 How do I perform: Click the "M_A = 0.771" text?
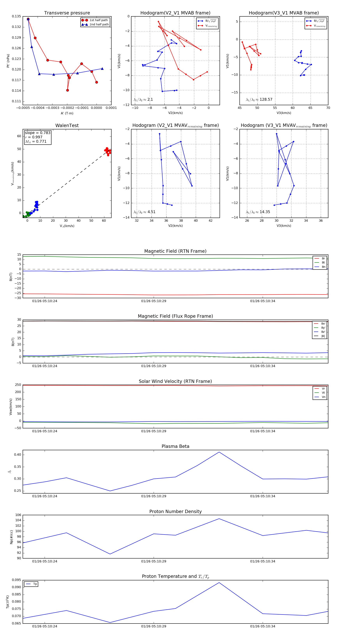(36, 141)
